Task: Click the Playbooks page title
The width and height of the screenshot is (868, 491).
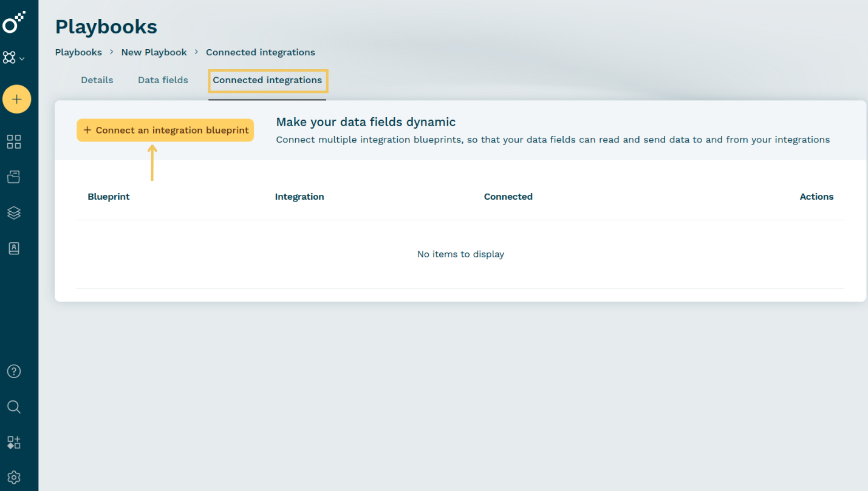Action: coord(106,27)
